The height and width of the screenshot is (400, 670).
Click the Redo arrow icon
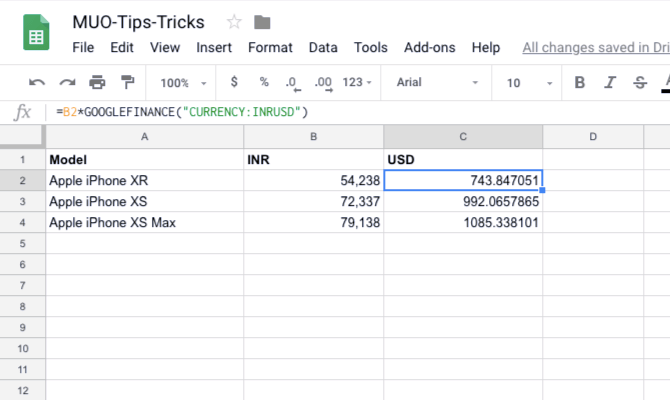pyautogui.click(x=67, y=83)
